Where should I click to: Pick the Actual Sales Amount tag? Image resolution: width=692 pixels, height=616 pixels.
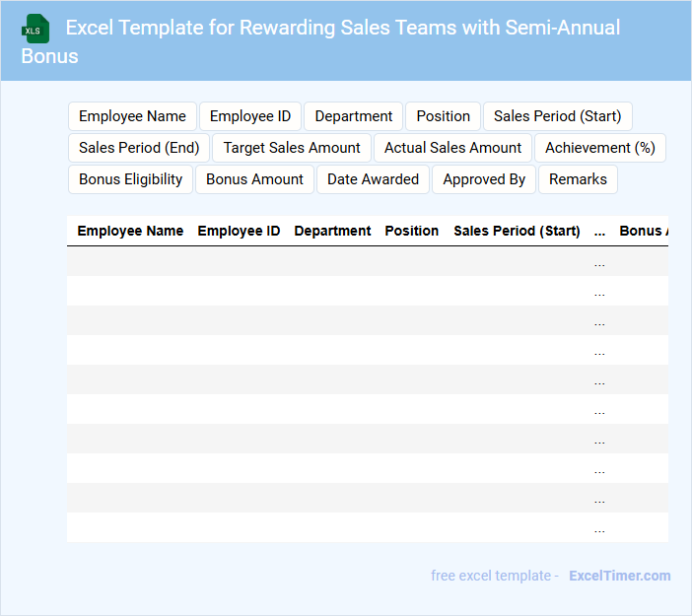[452, 148]
